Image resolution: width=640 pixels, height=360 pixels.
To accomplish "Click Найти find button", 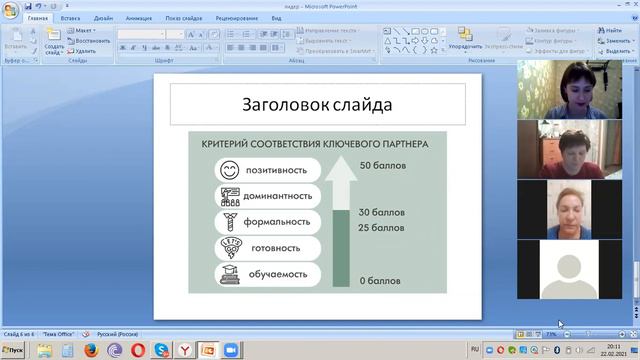I will pos(610,31).
